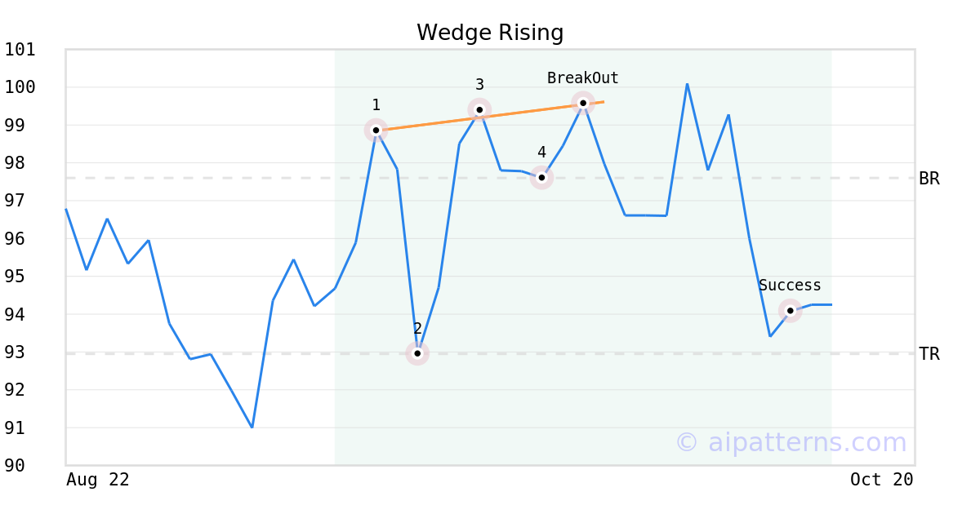Screen dimensions: 980x514
Task: Click the 101 value on the y-axis
Action: (20, 50)
